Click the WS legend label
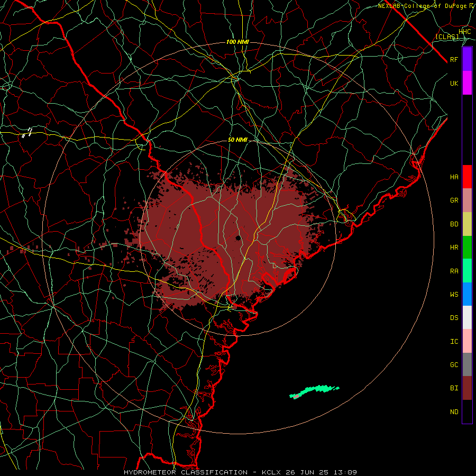The image size is (476, 476). (454, 295)
